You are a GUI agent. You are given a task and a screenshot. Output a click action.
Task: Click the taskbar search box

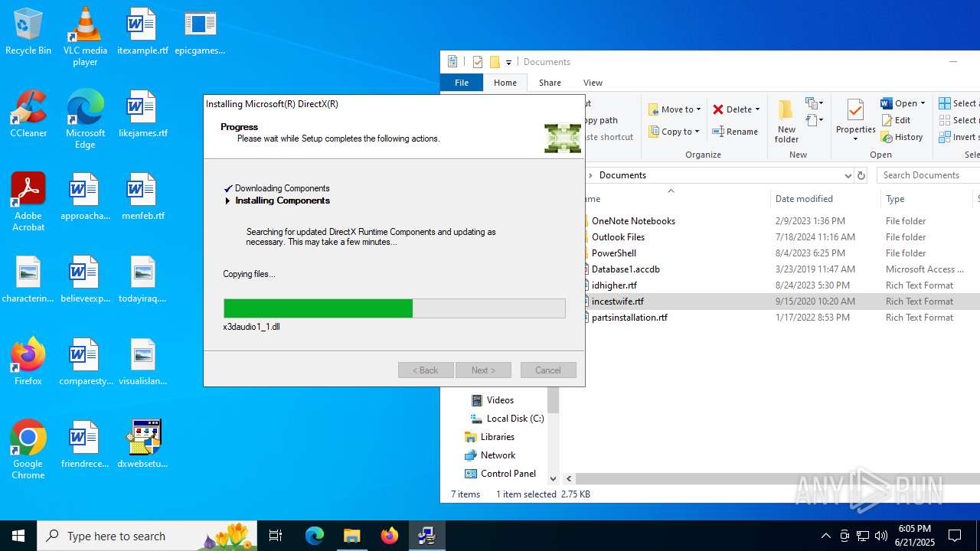tap(146, 536)
